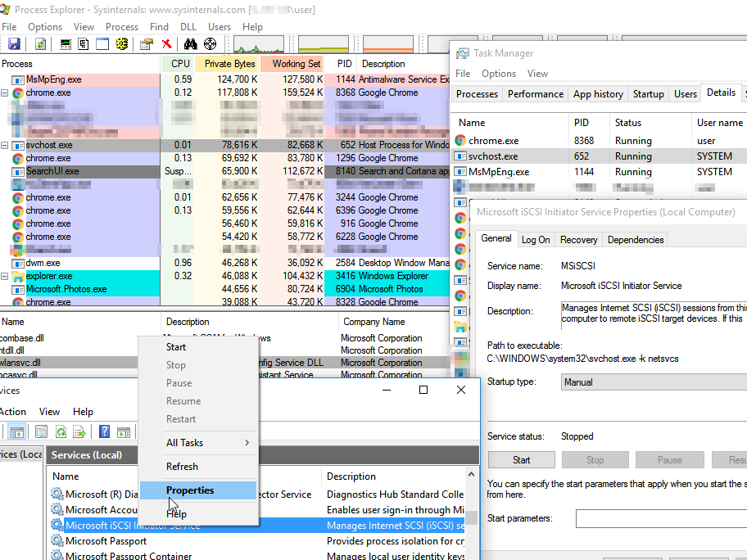Viewport: 747px width, 560px height.
Task: Click the dwm.exe process icon
Action: click(x=18, y=263)
